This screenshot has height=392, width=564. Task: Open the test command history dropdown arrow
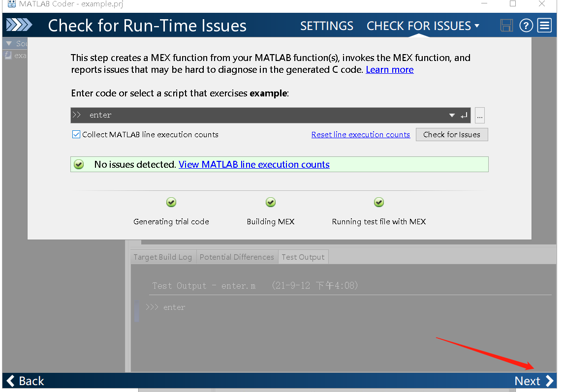pyautogui.click(x=452, y=115)
